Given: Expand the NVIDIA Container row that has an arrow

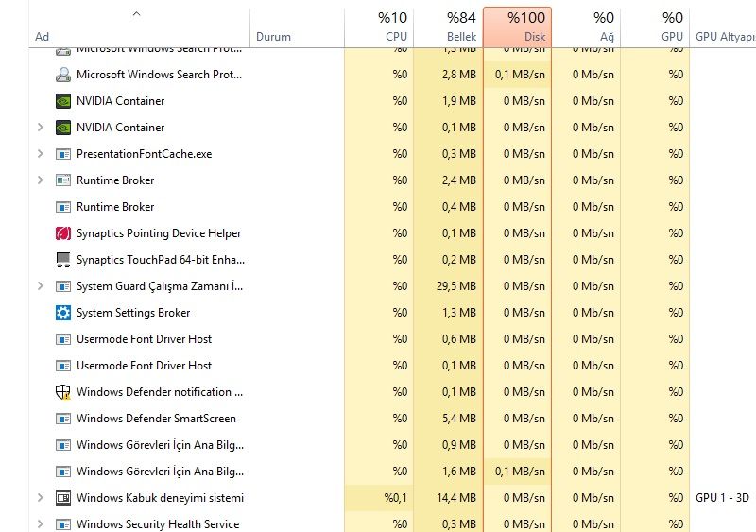Looking at the screenshot, I should coord(41,128).
